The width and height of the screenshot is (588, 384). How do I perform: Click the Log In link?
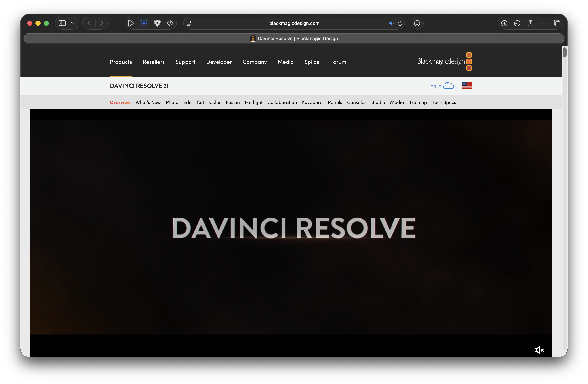click(435, 86)
